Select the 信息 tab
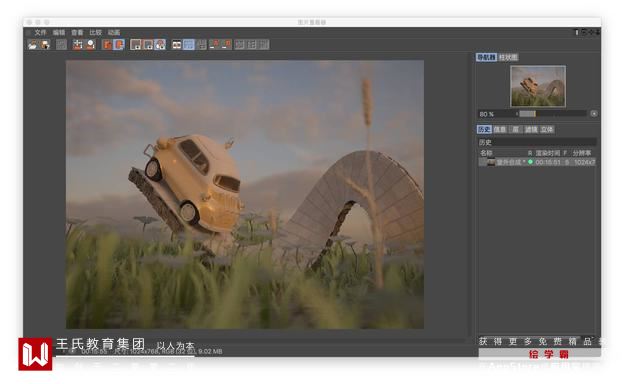This screenshot has width=640, height=384. (x=500, y=129)
